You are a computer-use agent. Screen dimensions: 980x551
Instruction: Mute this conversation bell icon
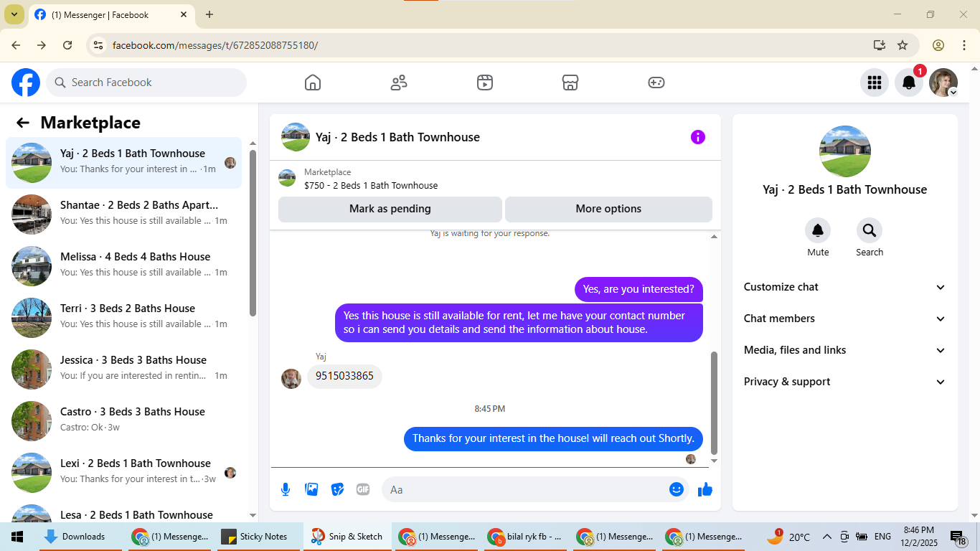(x=818, y=230)
